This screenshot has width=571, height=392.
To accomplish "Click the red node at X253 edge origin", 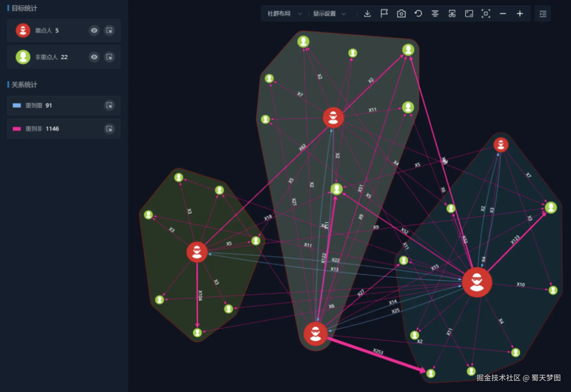I will (315, 334).
